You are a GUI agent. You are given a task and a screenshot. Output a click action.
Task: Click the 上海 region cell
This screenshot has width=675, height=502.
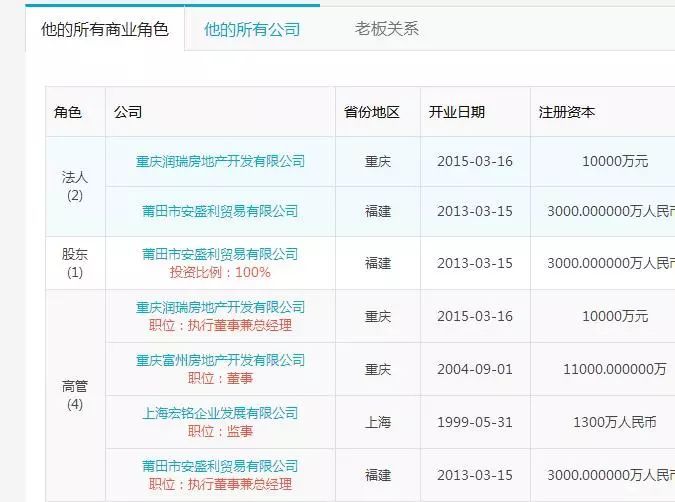pyautogui.click(x=378, y=422)
